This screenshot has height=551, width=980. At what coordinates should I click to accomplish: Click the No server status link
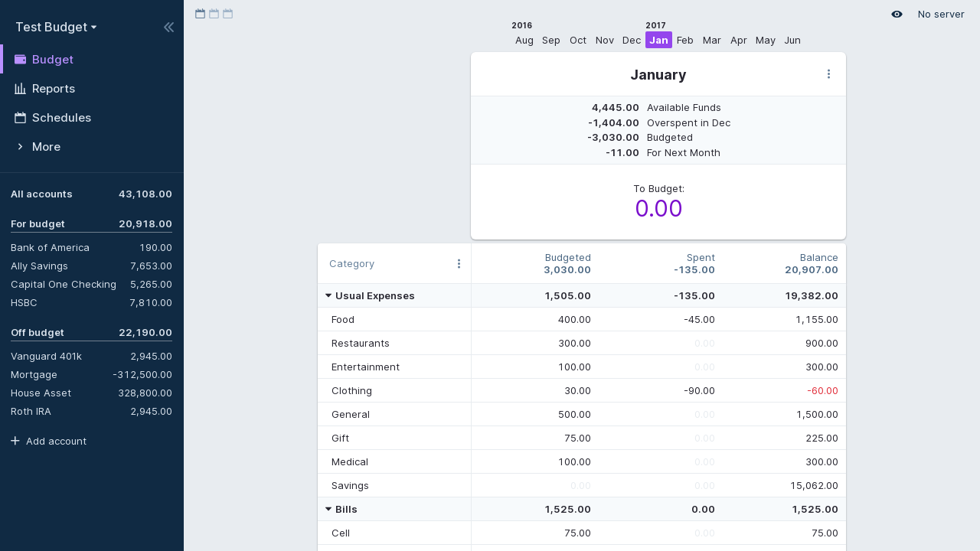[x=940, y=14]
